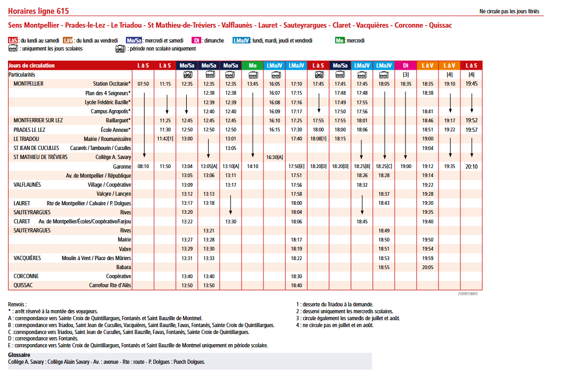Screen dimensions: 579x392
Task: Click the 11:42[1] time at Le Triadou
Action: [165, 139]
